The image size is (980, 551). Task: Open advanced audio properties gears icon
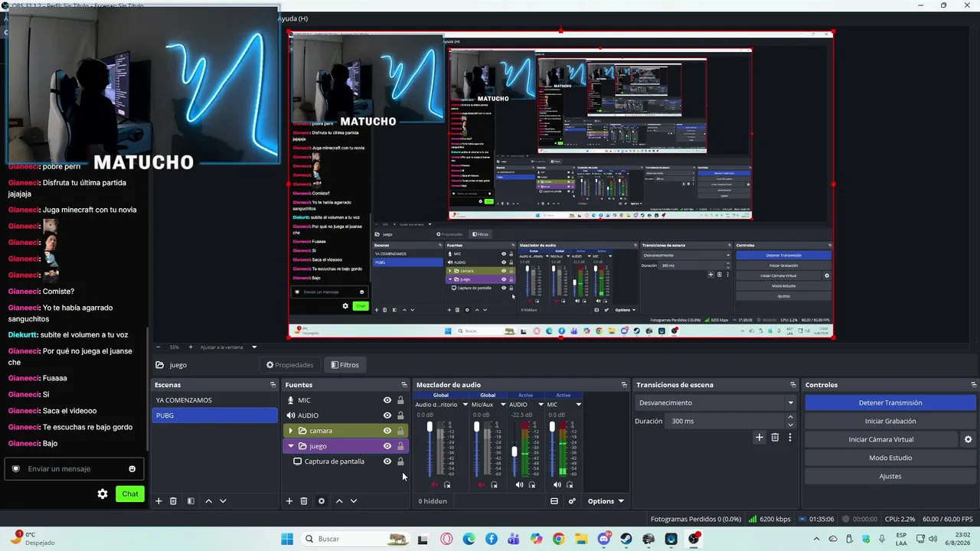pyautogui.click(x=572, y=501)
